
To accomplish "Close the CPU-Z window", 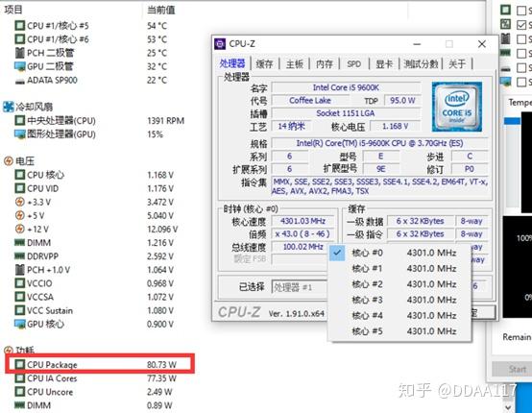I will (482, 44).
